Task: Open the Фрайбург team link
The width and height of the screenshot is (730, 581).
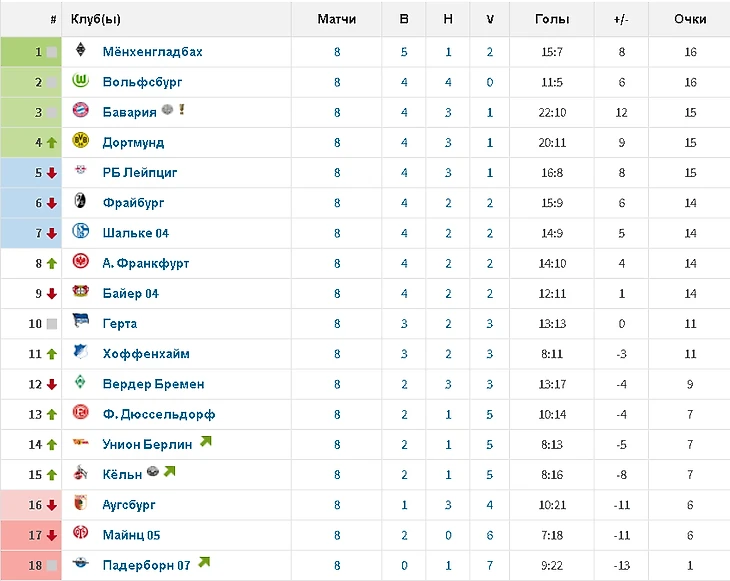Action: (133, 203)
